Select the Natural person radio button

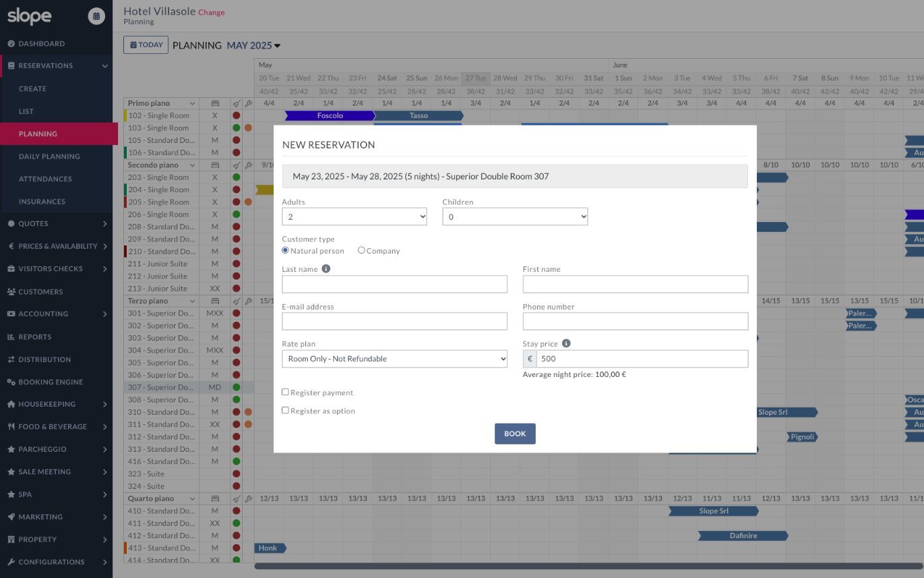pos(285,250)
